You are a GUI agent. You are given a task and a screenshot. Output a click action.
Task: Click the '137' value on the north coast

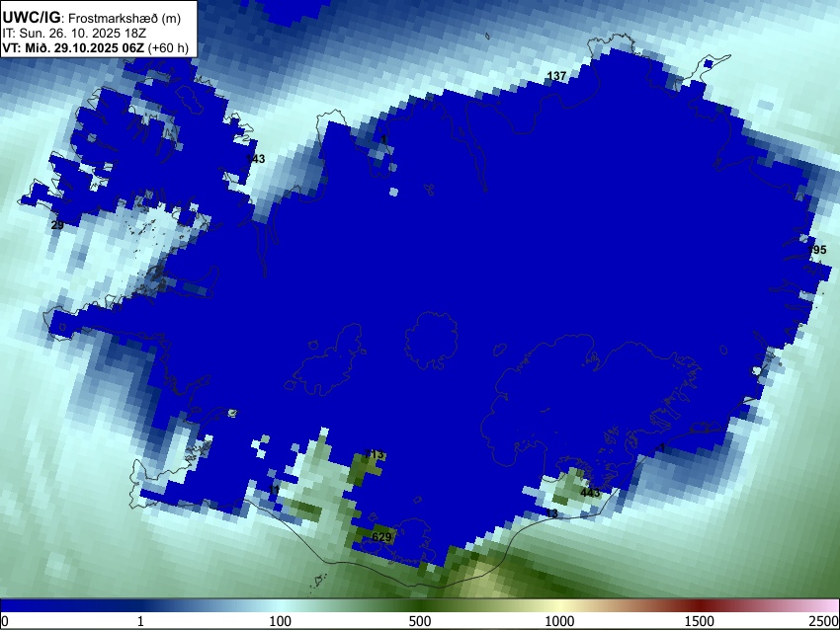[556, 76]
